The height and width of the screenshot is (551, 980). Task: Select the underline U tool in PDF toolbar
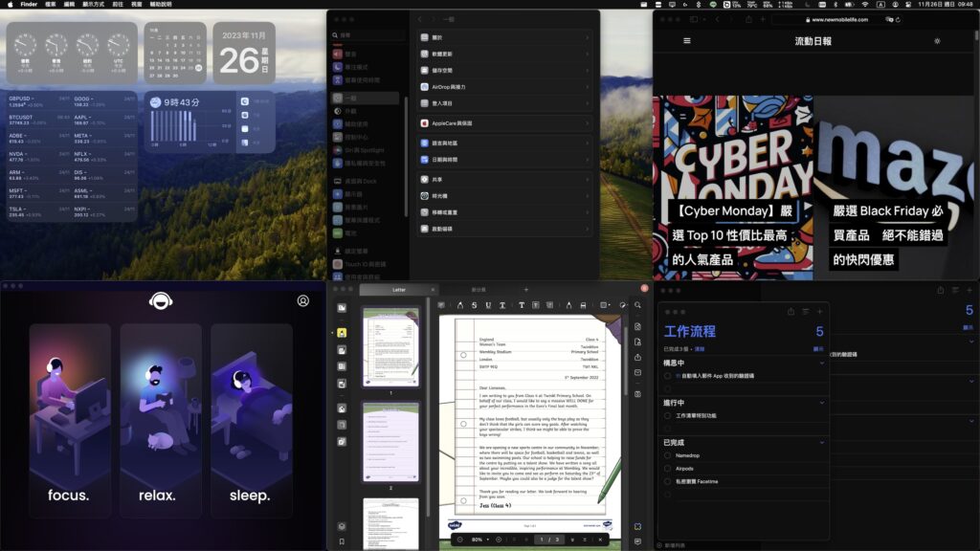pyautogui.click(x=489, y=305)
